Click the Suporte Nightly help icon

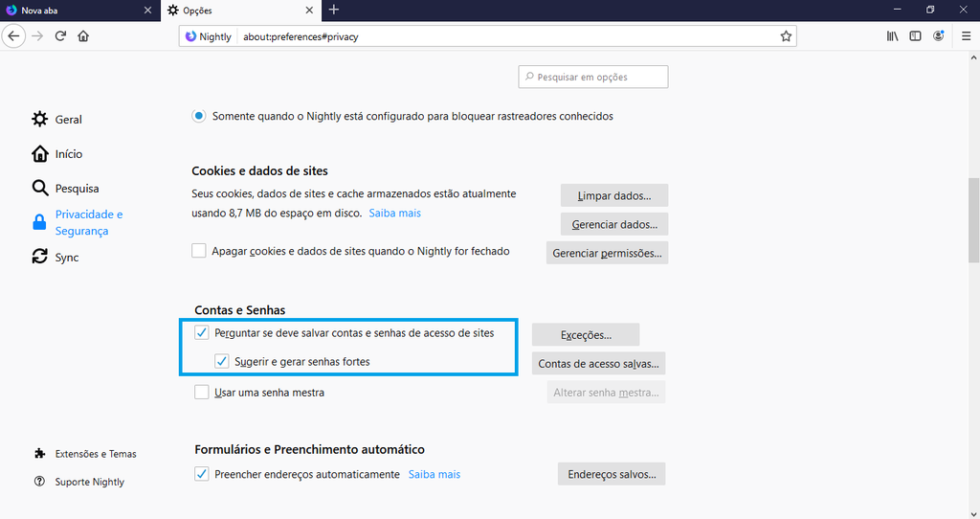click(x=39, y=482)
